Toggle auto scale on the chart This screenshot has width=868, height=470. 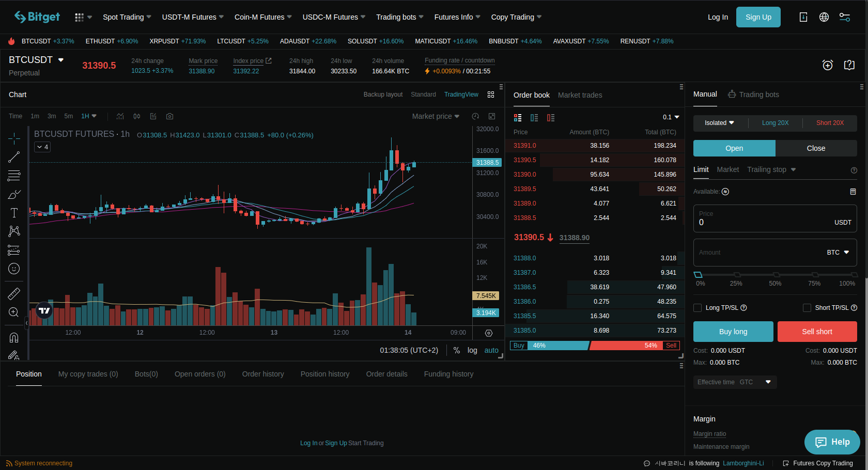(491, 350)
